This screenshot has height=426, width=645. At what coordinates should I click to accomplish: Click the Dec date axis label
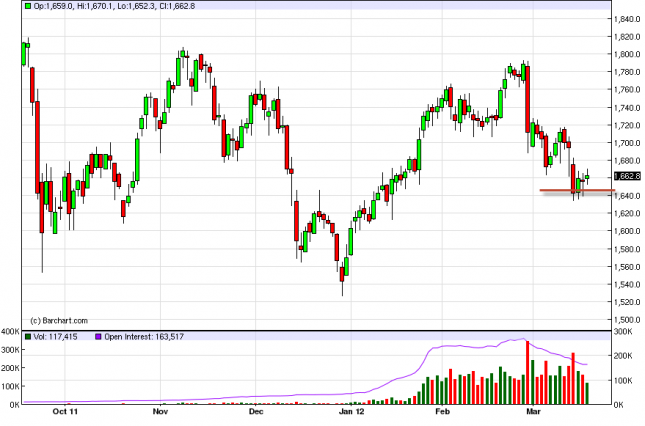256,412
